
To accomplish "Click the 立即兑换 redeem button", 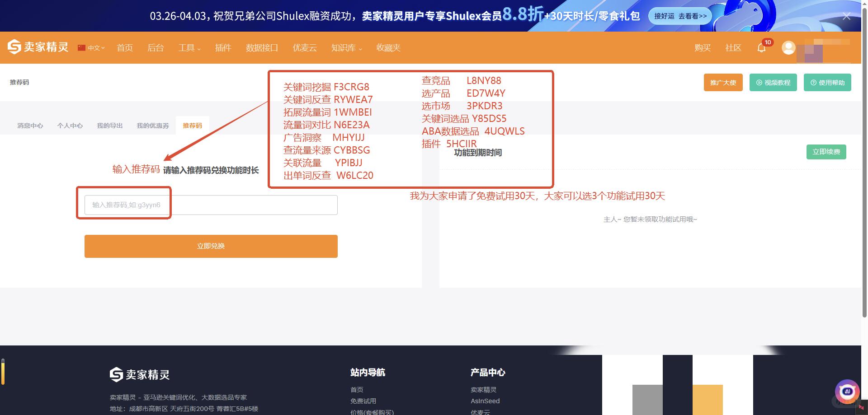I will pyautogui.click(x=211, y=246).
